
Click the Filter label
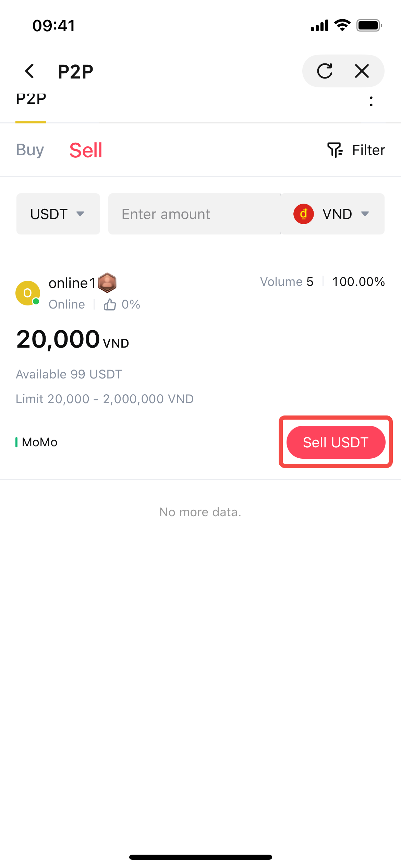[368, 150]
